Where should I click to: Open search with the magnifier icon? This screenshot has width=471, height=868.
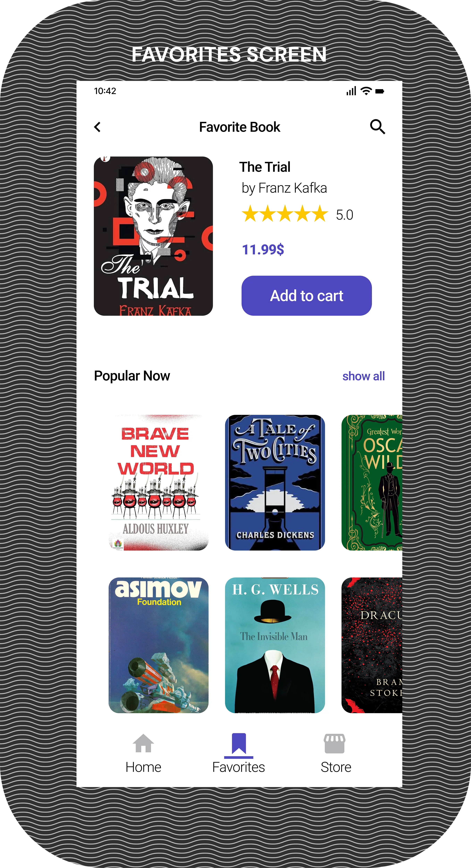[x=377, y=127]
